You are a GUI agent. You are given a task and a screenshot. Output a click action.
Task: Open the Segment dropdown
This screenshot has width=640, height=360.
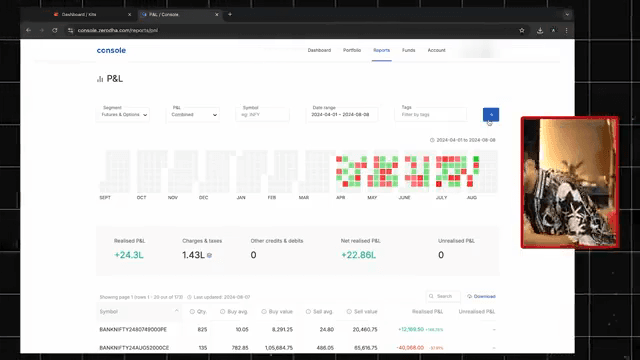(x=123, y=114)
